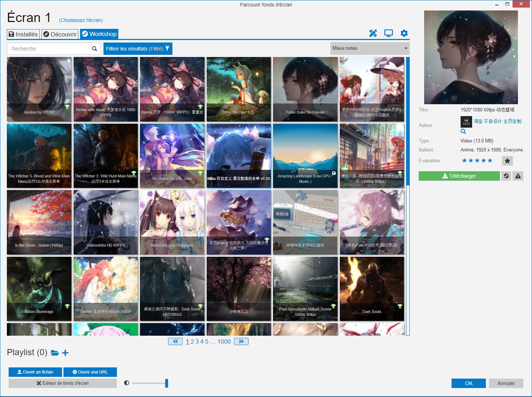Screen dimensions: 532x397
Task: Select the Aeolian by WLOP wallpaper
Action: coord(39,89)
